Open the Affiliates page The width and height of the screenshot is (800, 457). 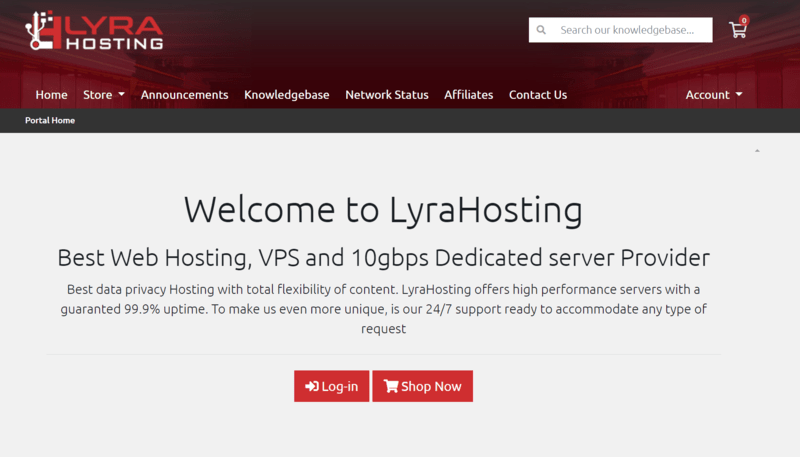[468, 95]
